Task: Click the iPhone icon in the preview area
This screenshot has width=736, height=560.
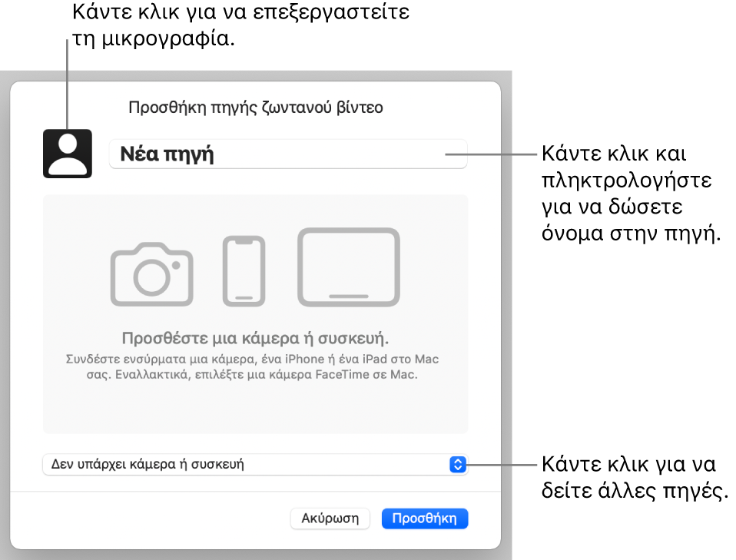Action: [x=244, y=271]
